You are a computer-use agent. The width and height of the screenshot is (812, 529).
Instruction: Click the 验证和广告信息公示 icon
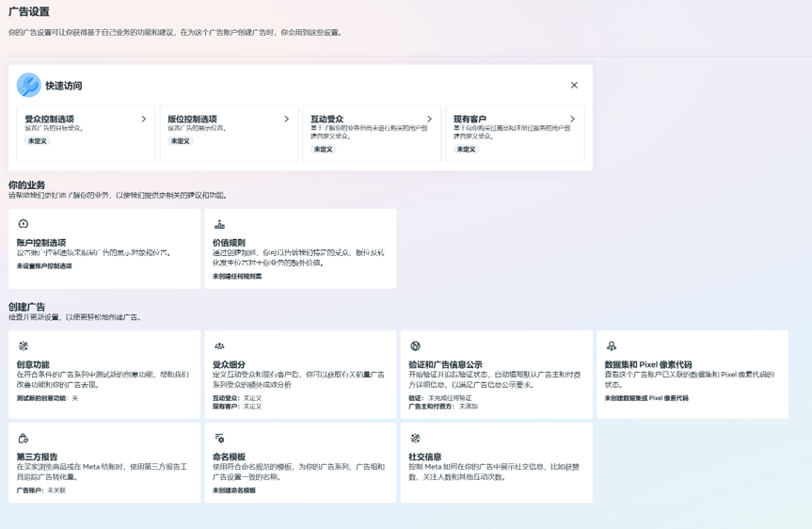click(x=415, y=346)
